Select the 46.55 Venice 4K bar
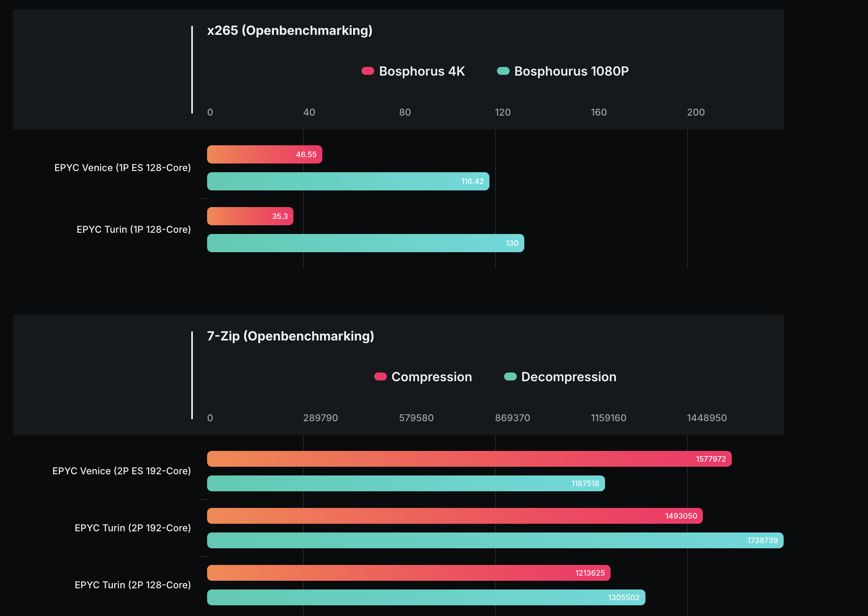868x616 pixels. pyautogui.click(x=265, y=154)
